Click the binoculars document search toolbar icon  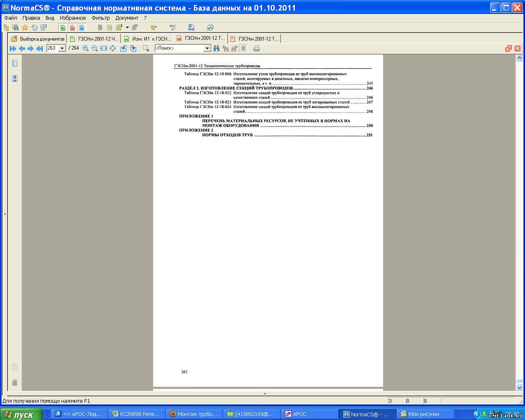click(15, 27)
